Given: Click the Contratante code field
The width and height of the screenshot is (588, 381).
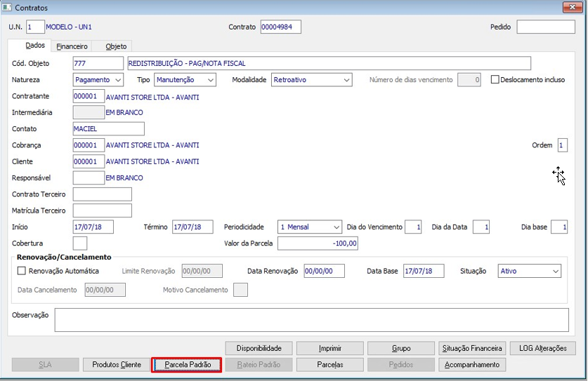Looking at the screenshot, I should 89,96.
